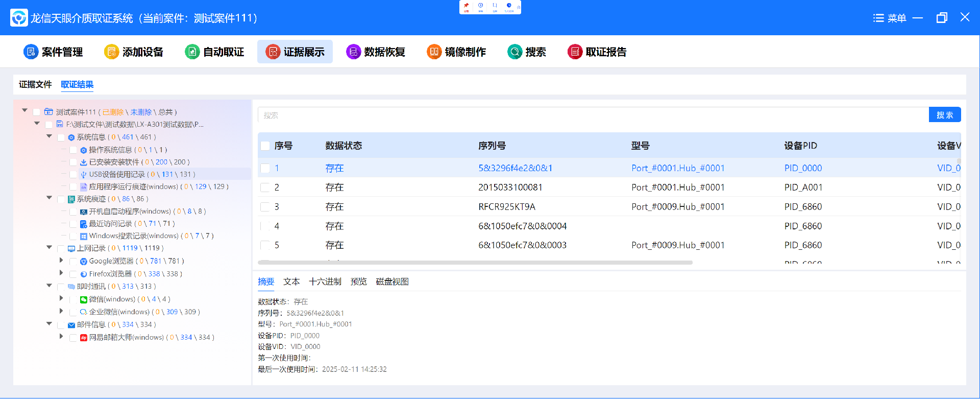Check the row 2 checkbox for 2015033100081
980x399 pixels.
265,187
